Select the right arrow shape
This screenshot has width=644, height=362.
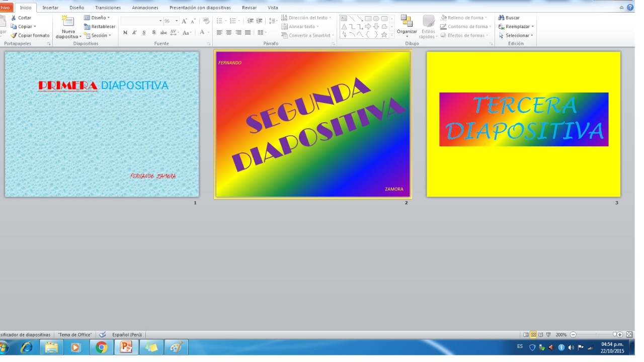[x=368, y=27]
